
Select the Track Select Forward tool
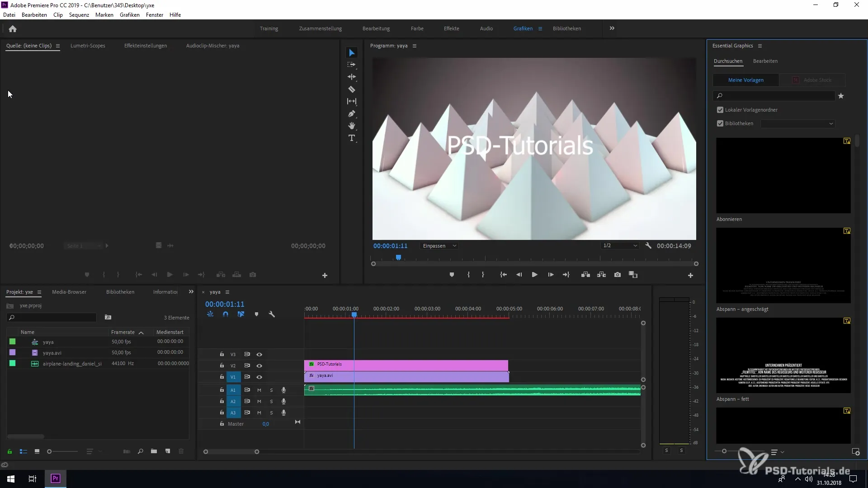[352, 65]
